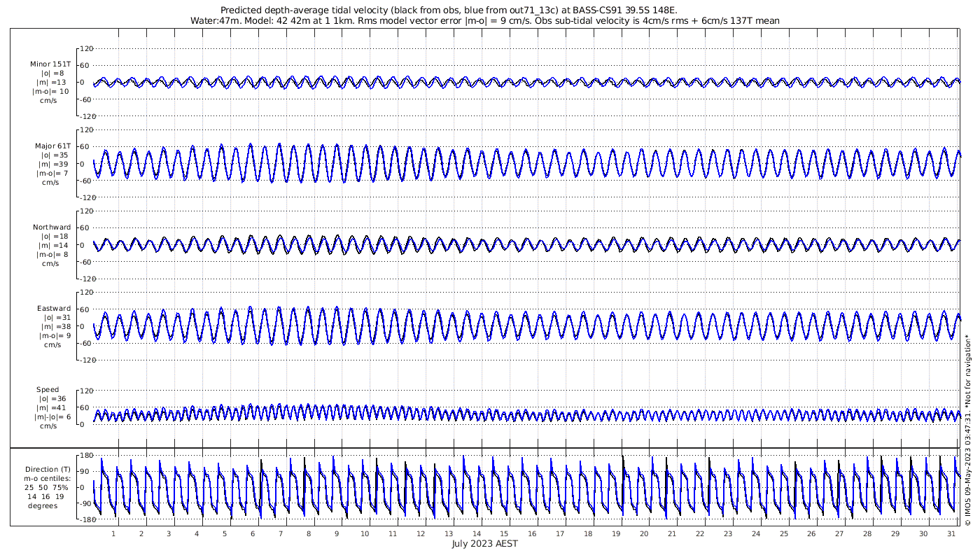980x560 pixels.
Task: Click the "Speed" panel label
Action: pyautogui.click(x=48, y=390)
